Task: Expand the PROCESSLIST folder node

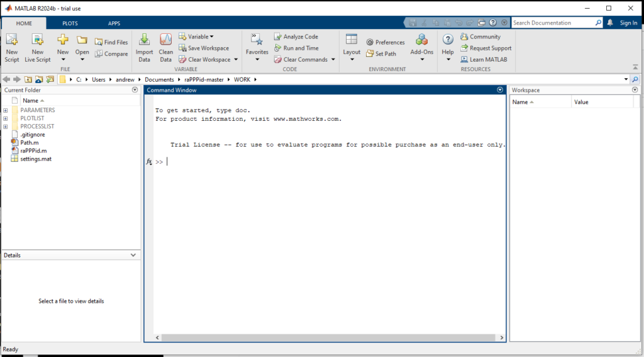Action: click(x=6, y=127)
